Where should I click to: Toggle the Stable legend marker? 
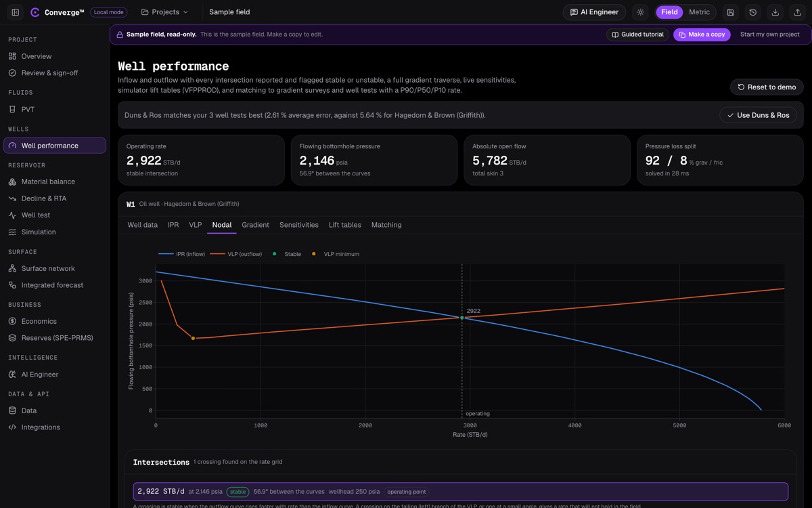click(x=287, y=254)
